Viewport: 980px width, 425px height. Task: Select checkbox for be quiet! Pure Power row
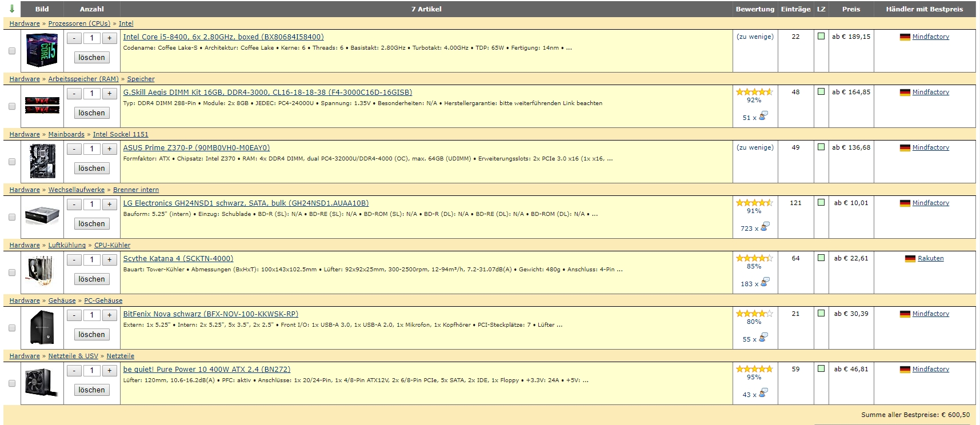(12, 383)
